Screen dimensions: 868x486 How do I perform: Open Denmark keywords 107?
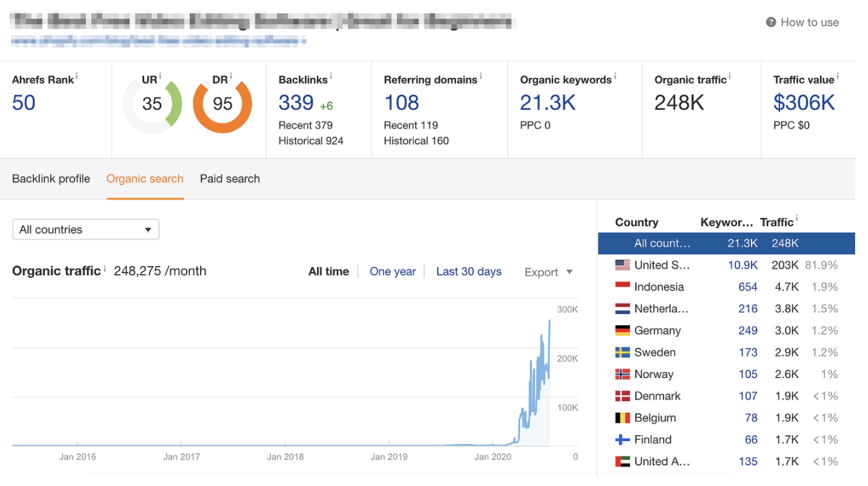click(748, 396)
